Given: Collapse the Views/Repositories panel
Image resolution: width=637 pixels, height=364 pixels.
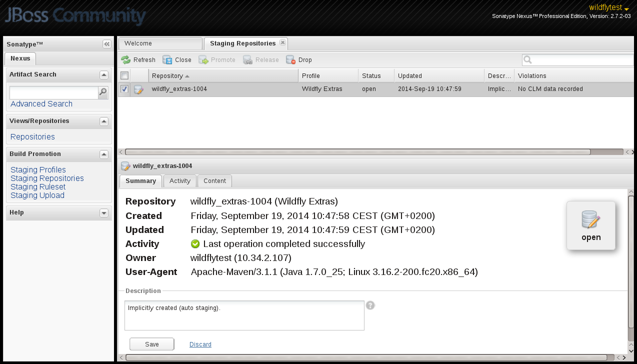Looking at the screenshot, I should point(104,121).
